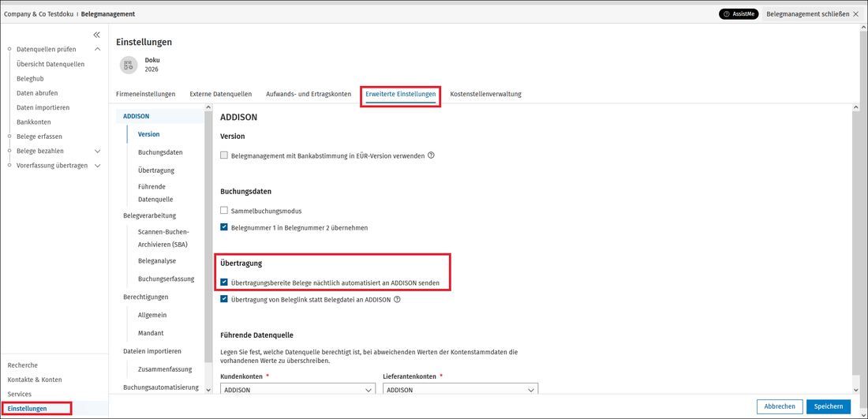Switch to the Firmeneinstellungen tab
This screenshot has width=868, height=419.
click(x=146, y=94)
